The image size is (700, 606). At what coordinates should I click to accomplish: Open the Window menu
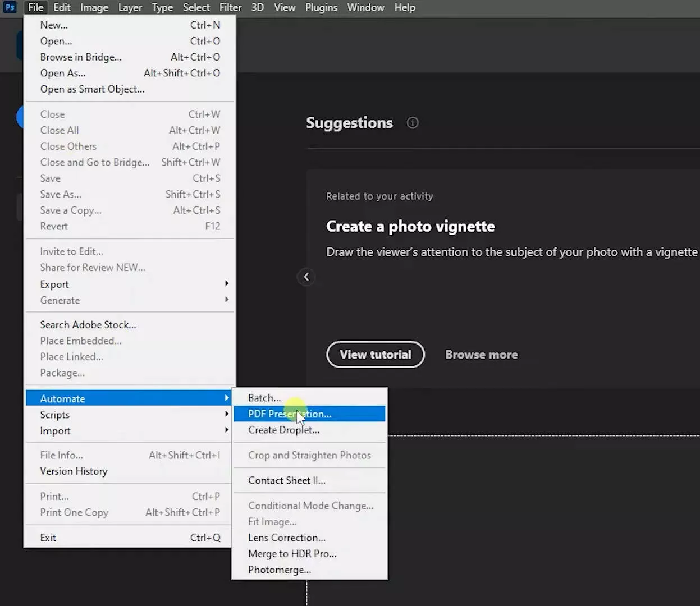(x=365, y=7)
